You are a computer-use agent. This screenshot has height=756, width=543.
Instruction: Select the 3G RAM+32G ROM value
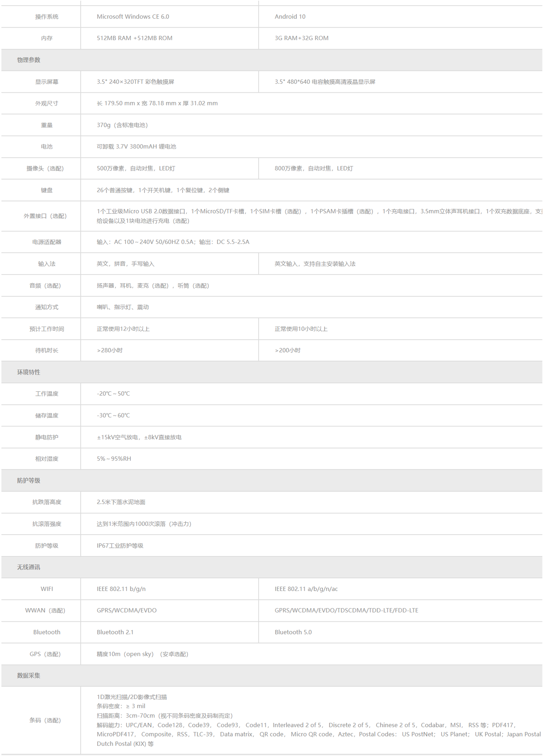[x=301, y=38]
